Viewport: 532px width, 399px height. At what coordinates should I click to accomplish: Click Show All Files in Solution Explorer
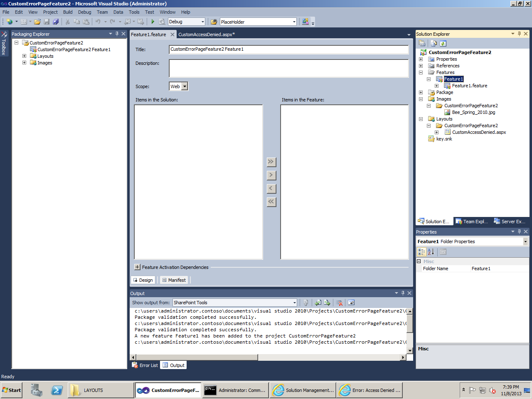coord(434,43)
